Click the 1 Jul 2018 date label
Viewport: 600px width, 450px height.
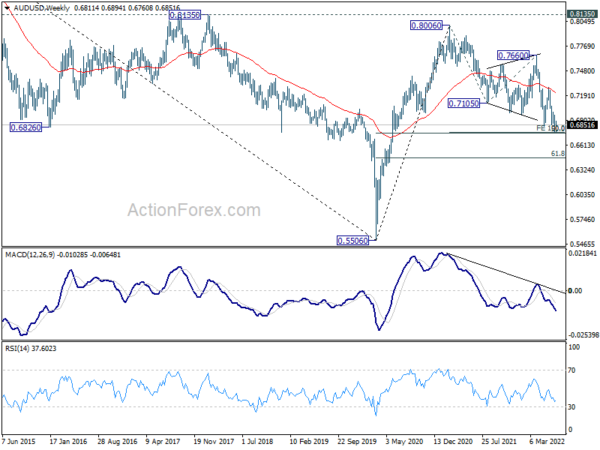tap(258, 441)
